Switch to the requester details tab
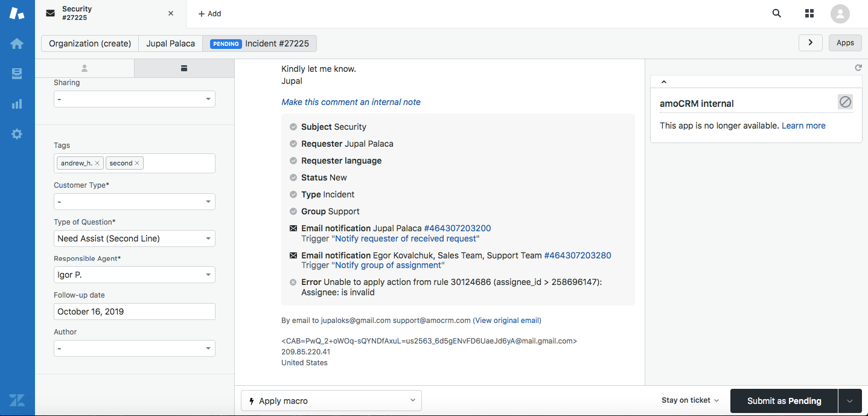 [x=84, y=68]
